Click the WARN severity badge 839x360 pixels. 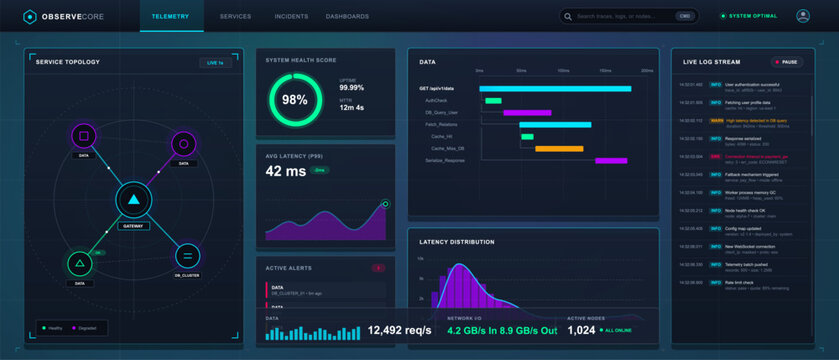click(716, 120)
